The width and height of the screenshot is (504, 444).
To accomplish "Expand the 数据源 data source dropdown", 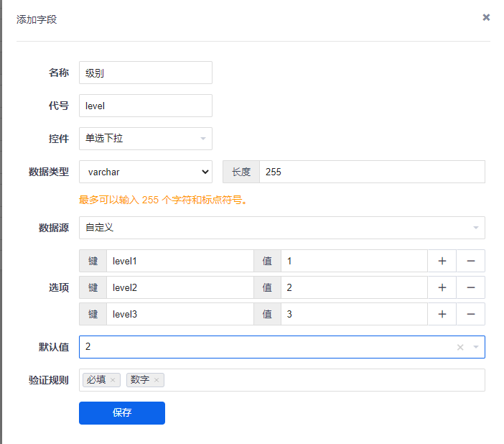I will click(x=281, y=228).
